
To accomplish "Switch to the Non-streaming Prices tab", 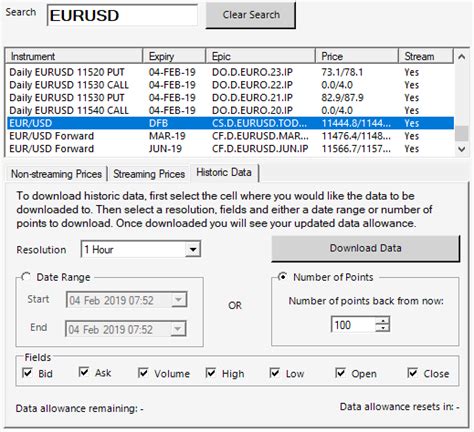I will [x=56, y=174].
